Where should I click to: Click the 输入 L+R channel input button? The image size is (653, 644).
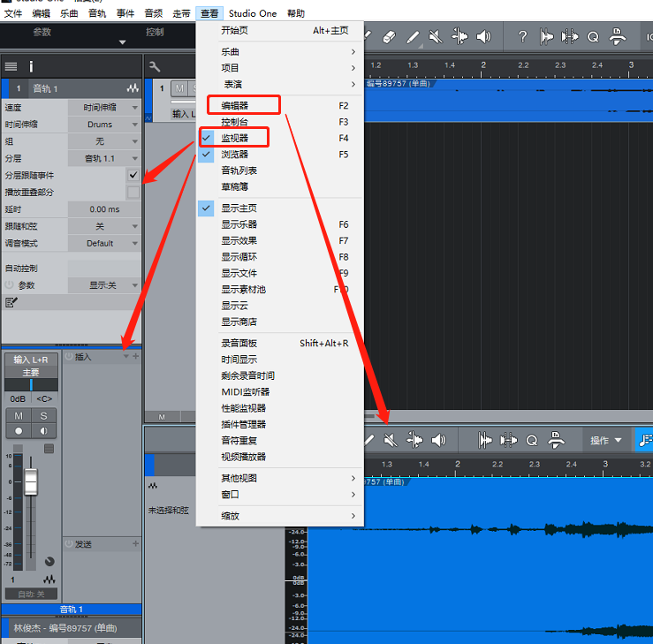click(31, 360)
